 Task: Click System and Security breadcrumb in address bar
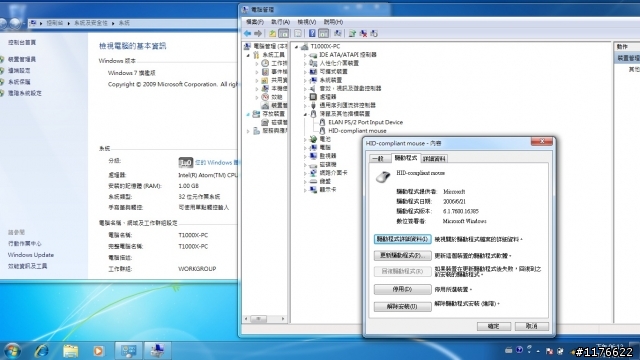tap(91, 23)
